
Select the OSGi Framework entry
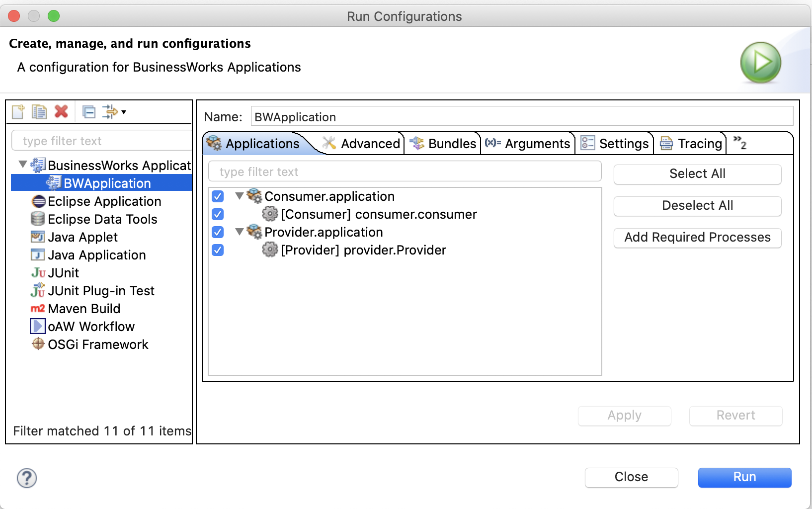(98, 344)
